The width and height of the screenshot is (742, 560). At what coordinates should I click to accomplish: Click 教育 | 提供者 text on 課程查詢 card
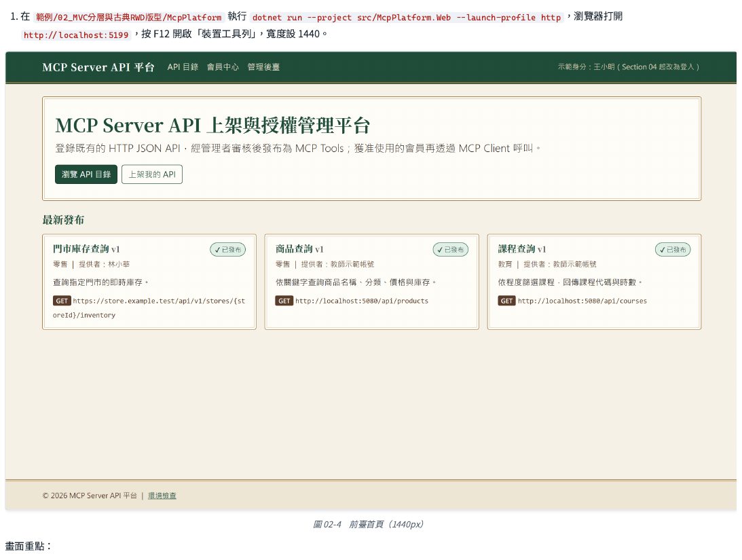pyautogui.click(x=547, y=265)
